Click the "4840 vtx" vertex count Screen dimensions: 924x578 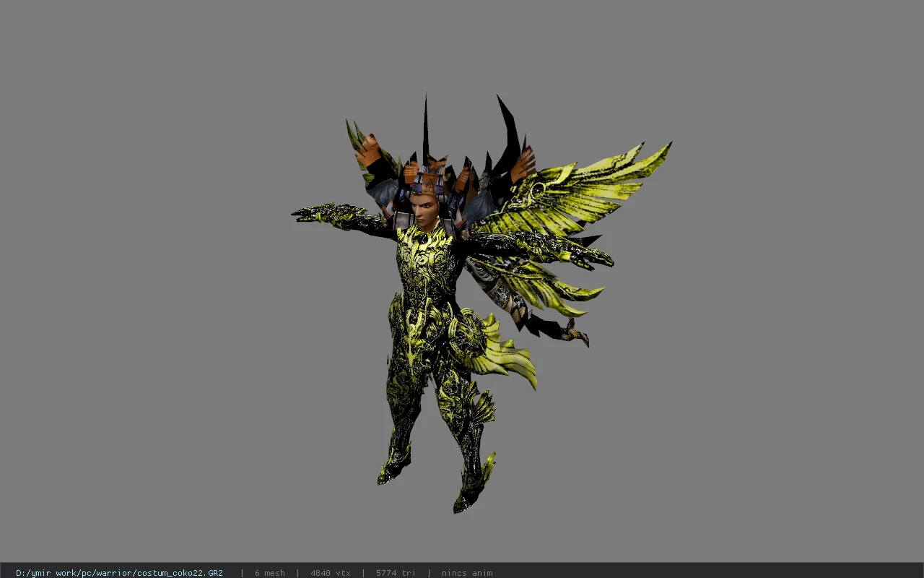[331, 573]
